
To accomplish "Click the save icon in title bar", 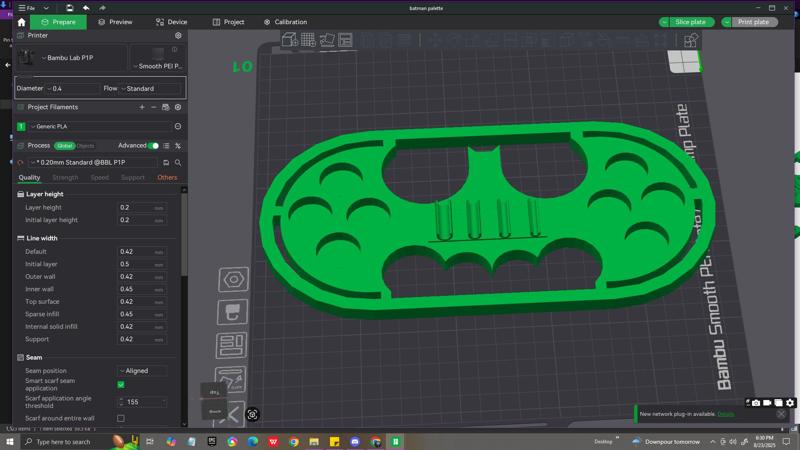I will tap(70, 7).
